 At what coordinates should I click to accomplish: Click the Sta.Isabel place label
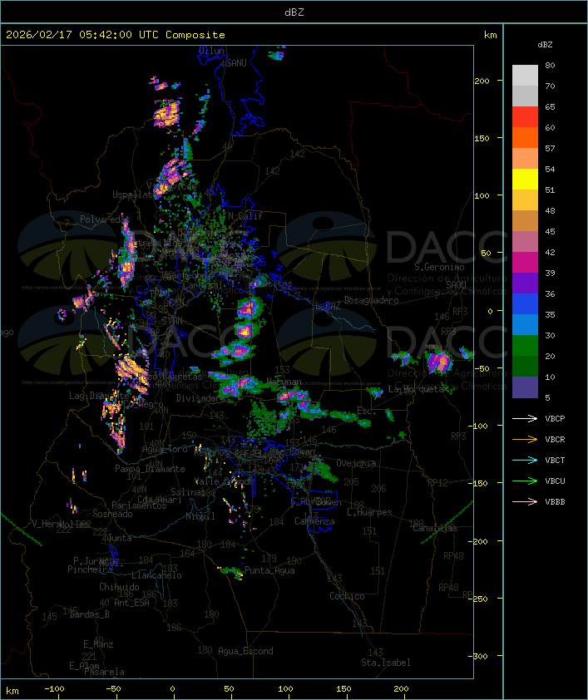pos(386,663)
